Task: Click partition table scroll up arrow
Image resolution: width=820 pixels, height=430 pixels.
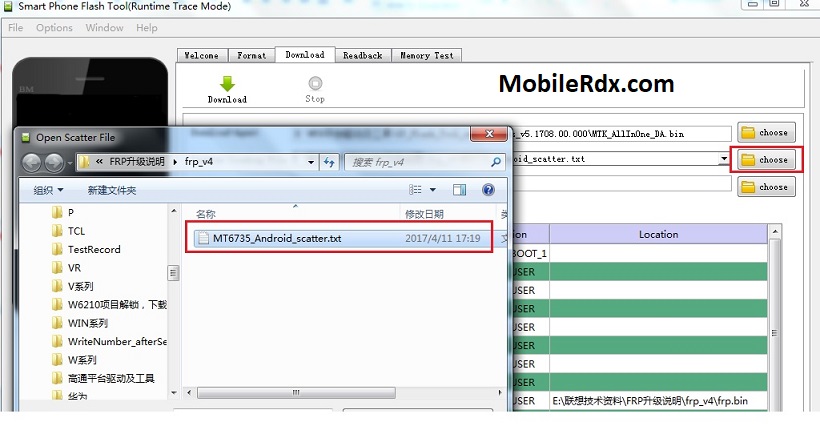Action: 775,231
